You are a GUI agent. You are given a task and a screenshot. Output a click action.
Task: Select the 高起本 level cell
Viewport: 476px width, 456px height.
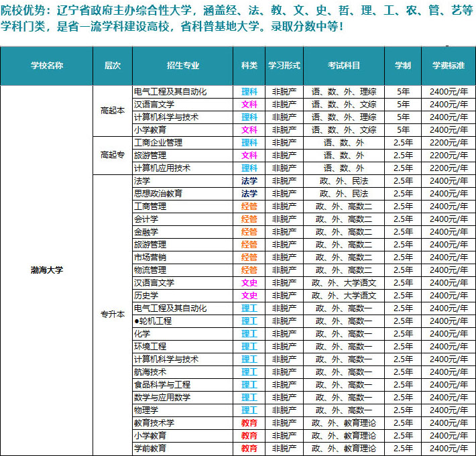(x=113, y=111)
